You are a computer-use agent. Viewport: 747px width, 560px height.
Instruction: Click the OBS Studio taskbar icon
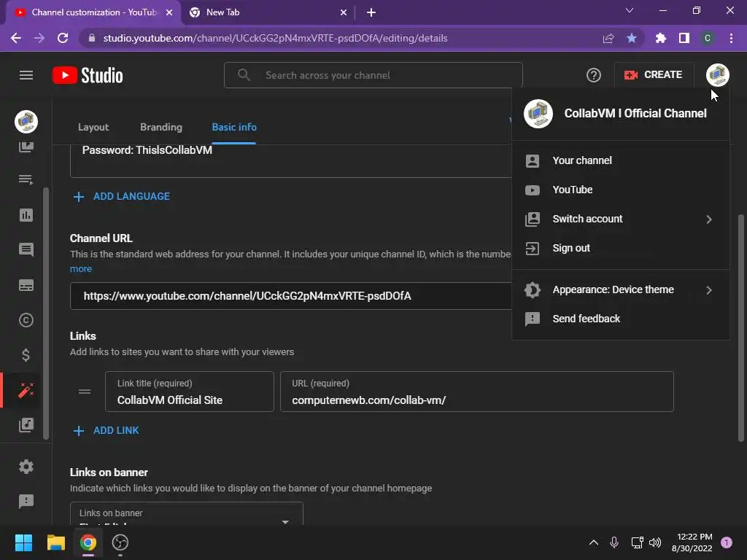120,542
